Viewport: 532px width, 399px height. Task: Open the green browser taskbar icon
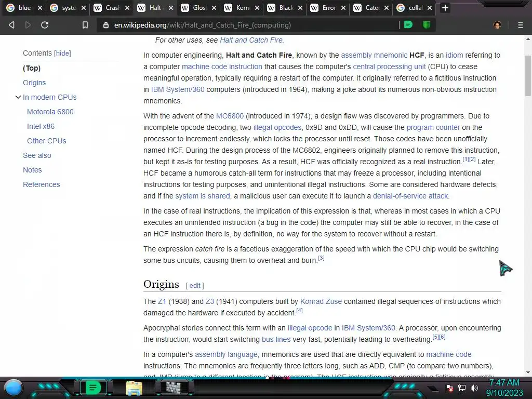[x=93, y=388]
